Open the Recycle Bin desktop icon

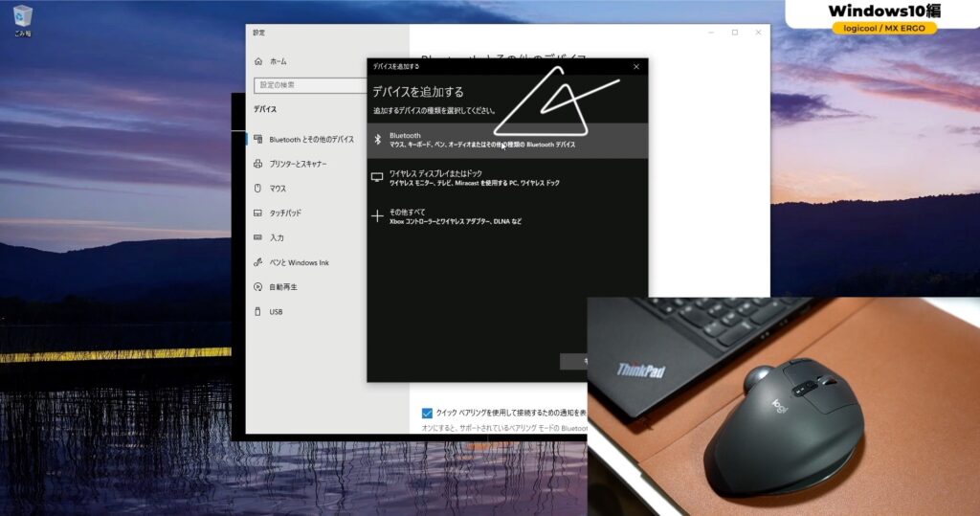(22, 20)
